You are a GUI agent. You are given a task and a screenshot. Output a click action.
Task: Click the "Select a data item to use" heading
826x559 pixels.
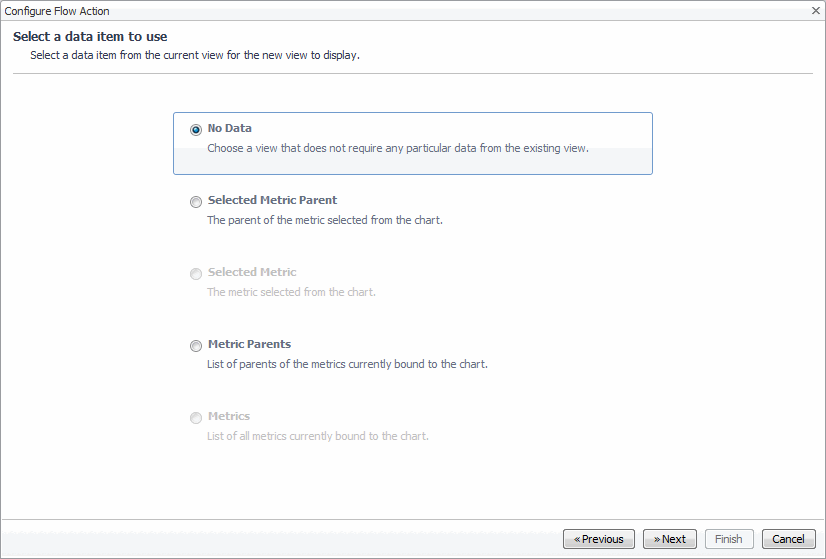coord(90,37)
